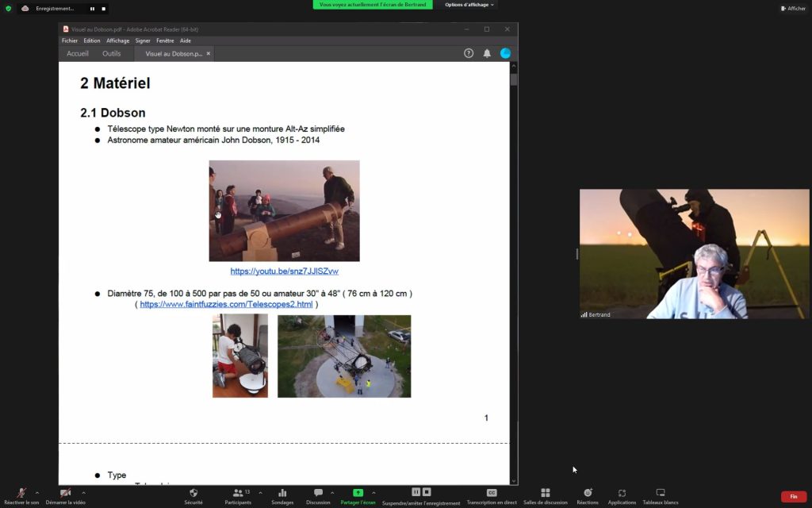Stop recording from the top recording indicator
The height and width of the screenshot is (508, 812).
tap(104, 9)
